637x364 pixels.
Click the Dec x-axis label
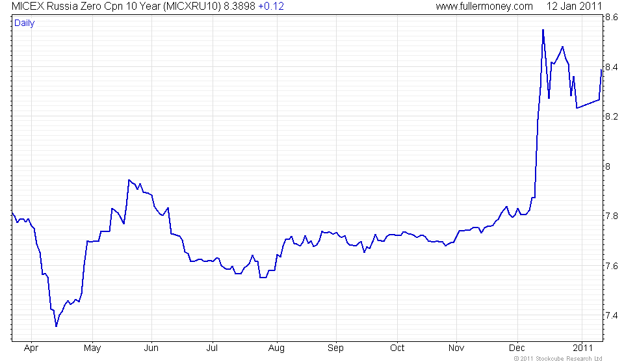click(517, 348)
